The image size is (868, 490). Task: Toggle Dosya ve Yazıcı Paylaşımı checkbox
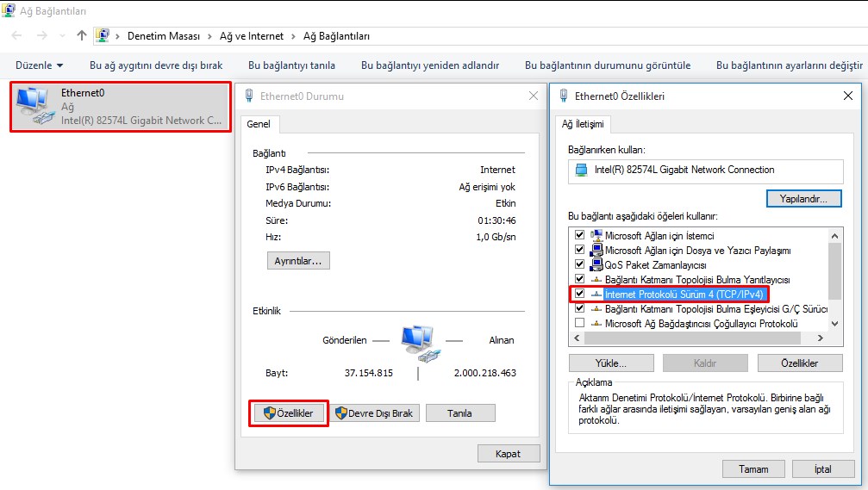click(x=580, y=250)
